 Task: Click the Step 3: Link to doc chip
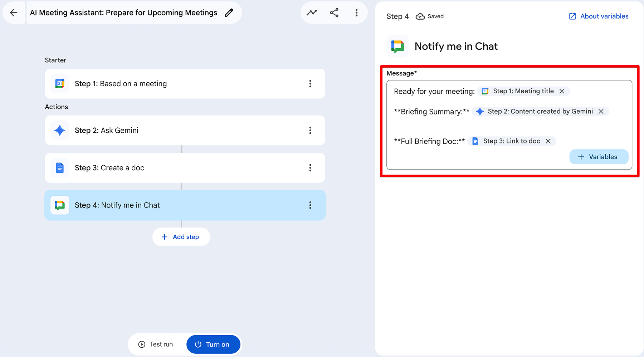click(x=512, y=141)
